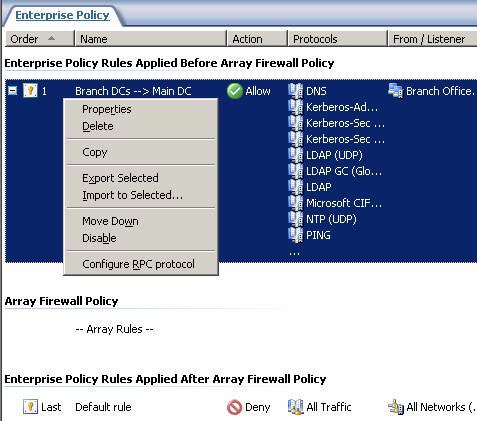Switch to the Enterprise Policy tab
Viewport: 477px width, 421px height.
62,15
